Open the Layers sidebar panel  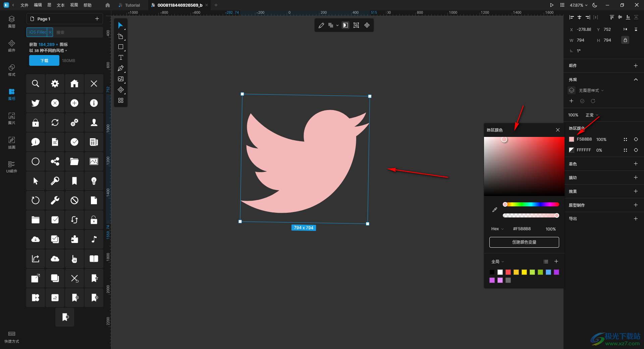coord(12,21)
